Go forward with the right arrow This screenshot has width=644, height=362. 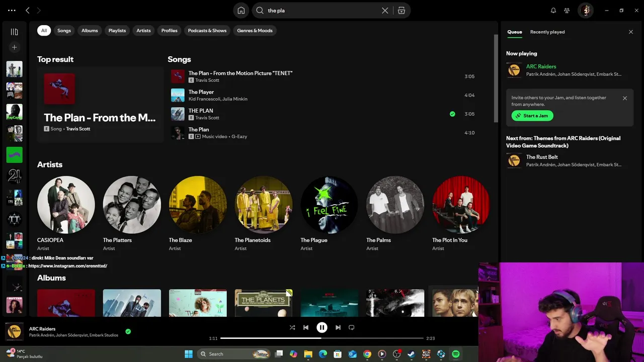tap(39, 11)
